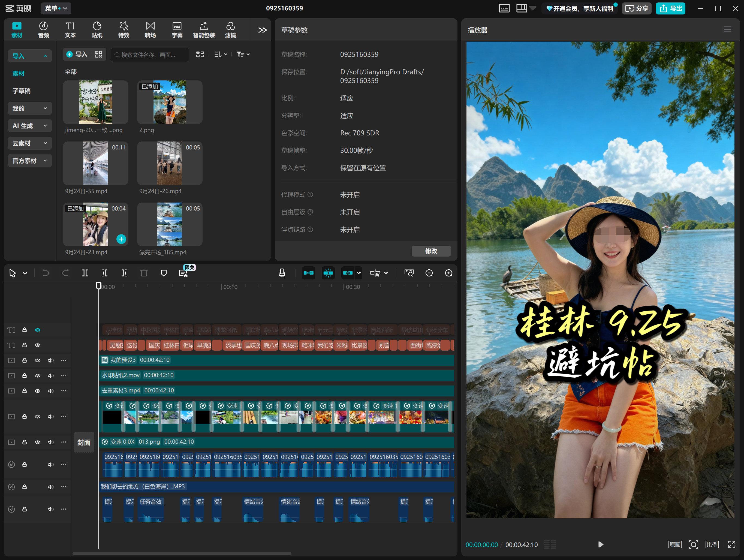This screenshot has height=560, width=744.
Task: Switch to the 转场 tab
Action: tap(150, 30)
